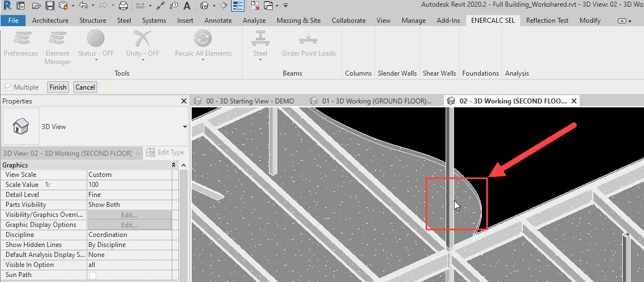The width and height of the screenshot is (644, 282).
Task: Toggle the Thin Lines icon
Action: [237, 6]
